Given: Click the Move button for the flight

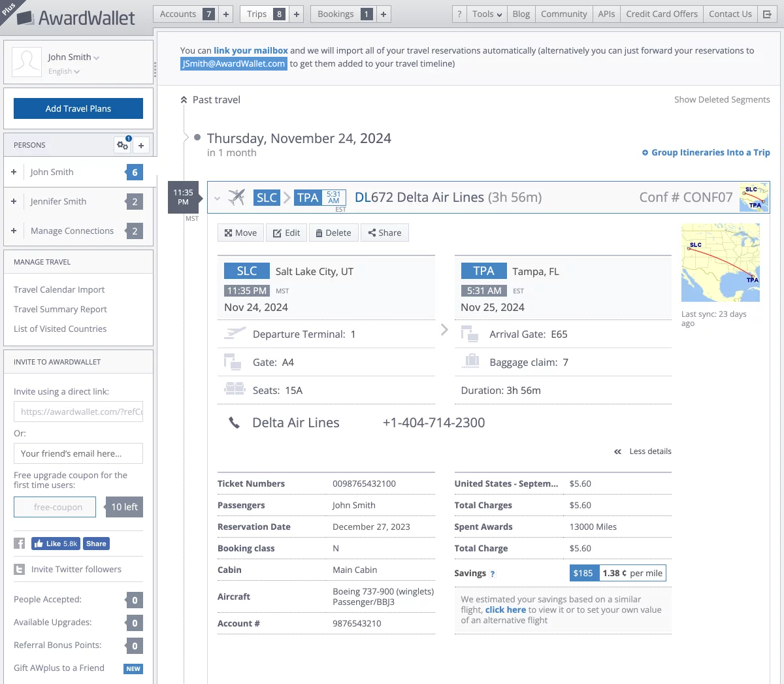Looking at the screenshot, I should pyautogui.click(x=240, y=233).
